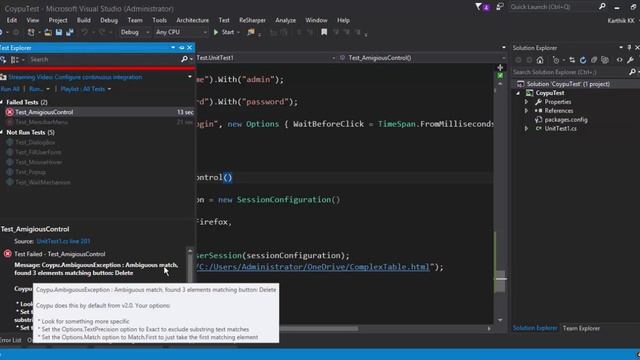Toggle Show All Files in Solution Explorer
Viewport: 640px width, 360px height.
[x=605, y=60]
